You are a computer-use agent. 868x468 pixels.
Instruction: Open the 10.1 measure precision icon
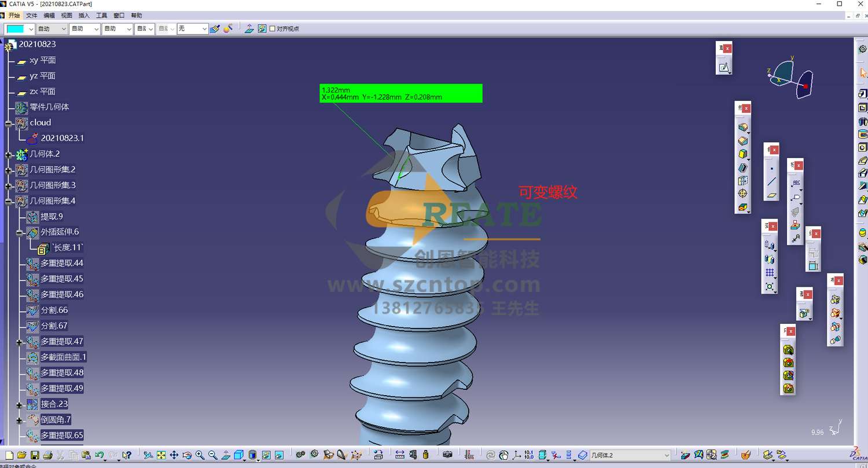click(529, 455)
